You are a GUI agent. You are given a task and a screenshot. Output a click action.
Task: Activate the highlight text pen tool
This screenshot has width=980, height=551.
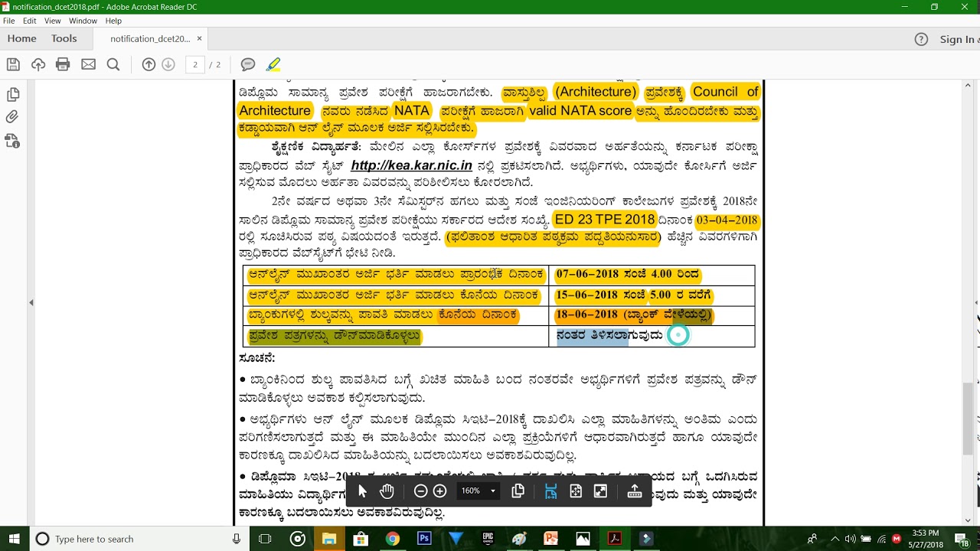273,64
